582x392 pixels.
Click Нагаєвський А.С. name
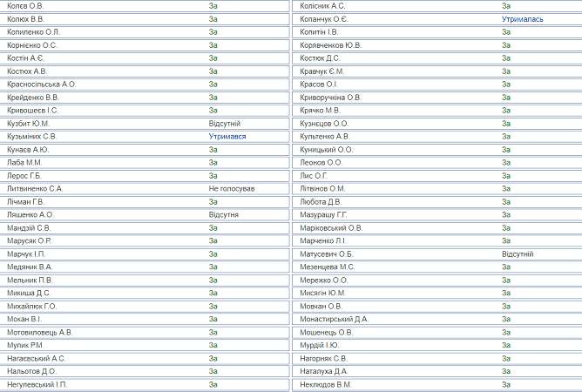pyautogui.click(x=36, y=359)
